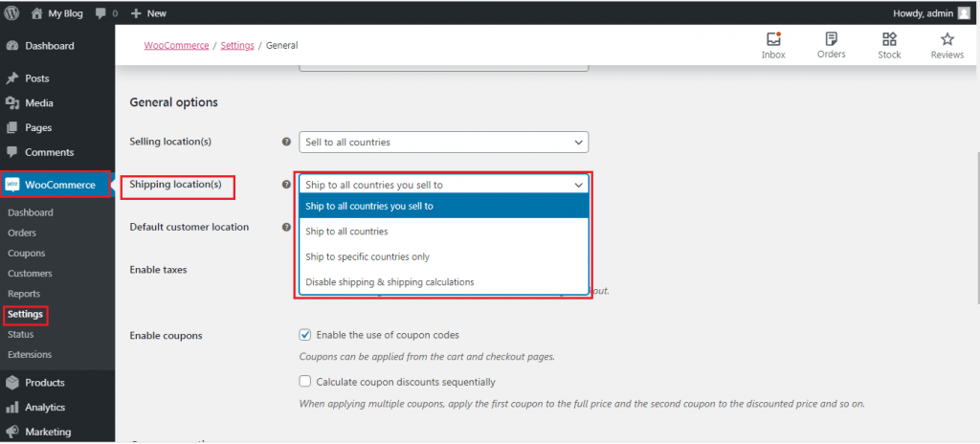
Task: Enable 'Calculate coupon discounts sequentially'
Action: (305, 382)
